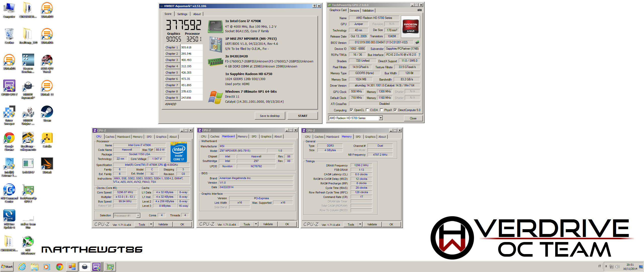Open SPD tab in the Memory CPU-Z window
644x272 pixels.
pos(358,137)
